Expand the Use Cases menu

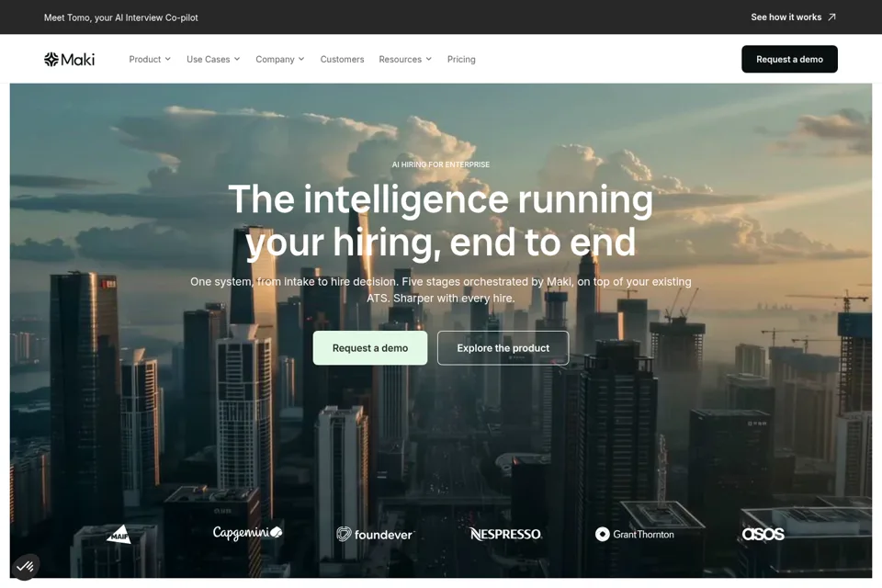click(x=213, y=59)
